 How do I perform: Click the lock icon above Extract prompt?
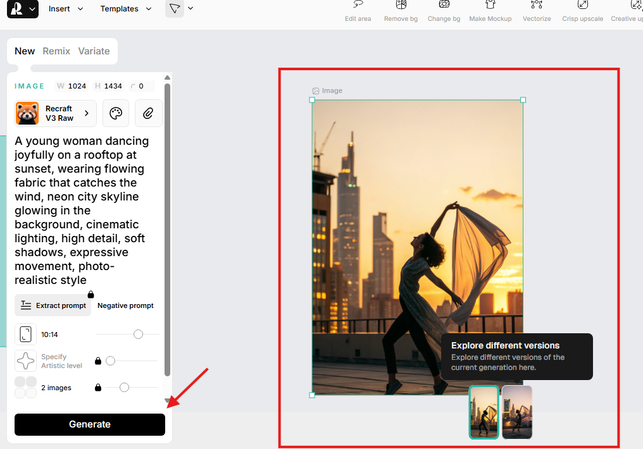[91, 294]
